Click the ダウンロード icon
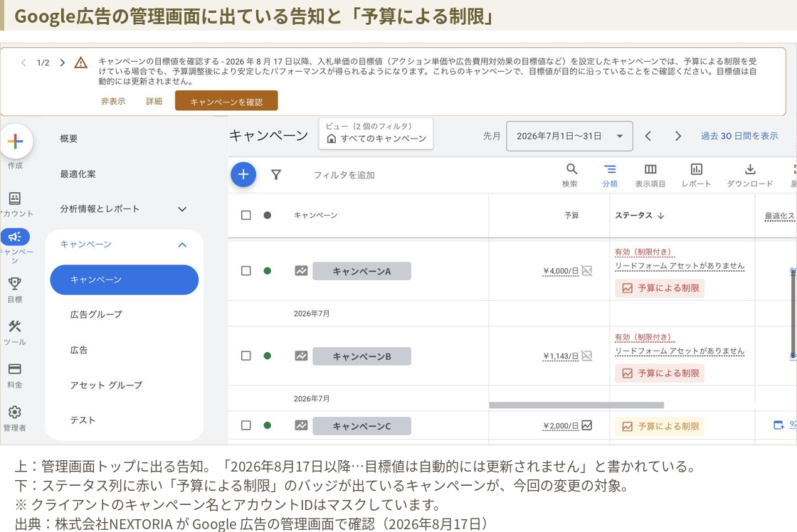797x532 pixels. coord(750,169)
